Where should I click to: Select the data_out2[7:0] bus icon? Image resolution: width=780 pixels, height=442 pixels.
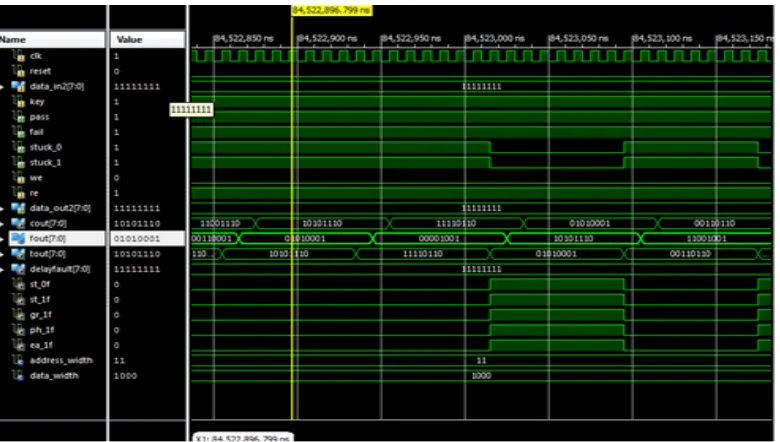click(x=18, y=208)
